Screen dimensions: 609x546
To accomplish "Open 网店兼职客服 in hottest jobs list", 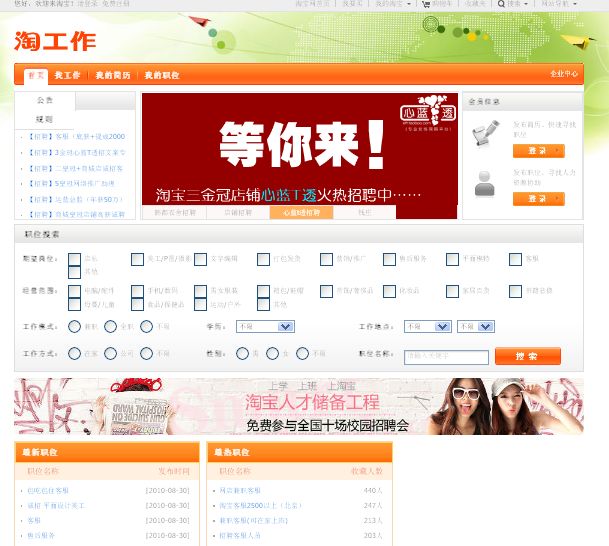I will 240,490.
